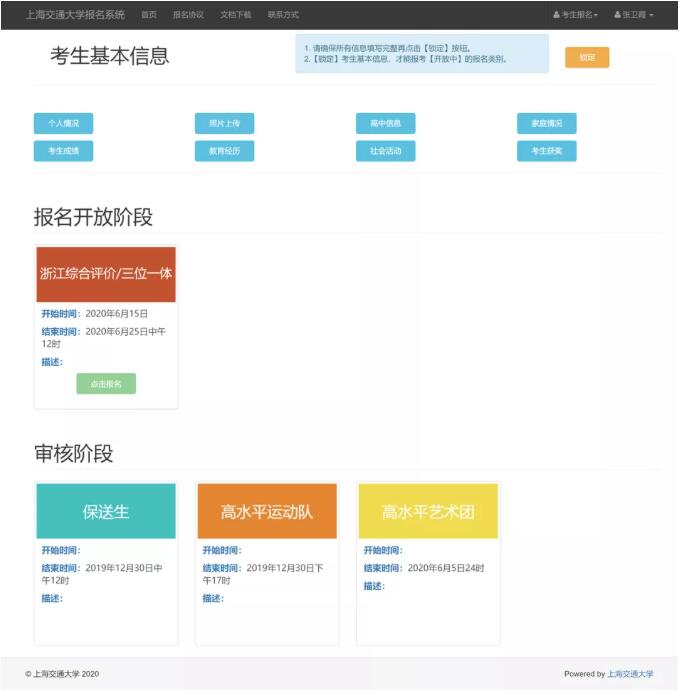
Task: Open 报名协议 in the navigation bar
Action: coord(188,15)
